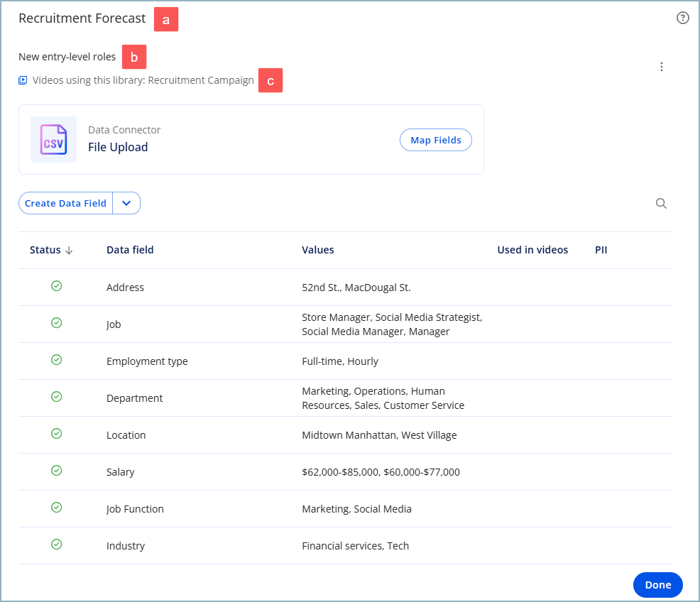Click the Data field column header
This screenshot has height=602, width=700.
click(x=130, y=250)
